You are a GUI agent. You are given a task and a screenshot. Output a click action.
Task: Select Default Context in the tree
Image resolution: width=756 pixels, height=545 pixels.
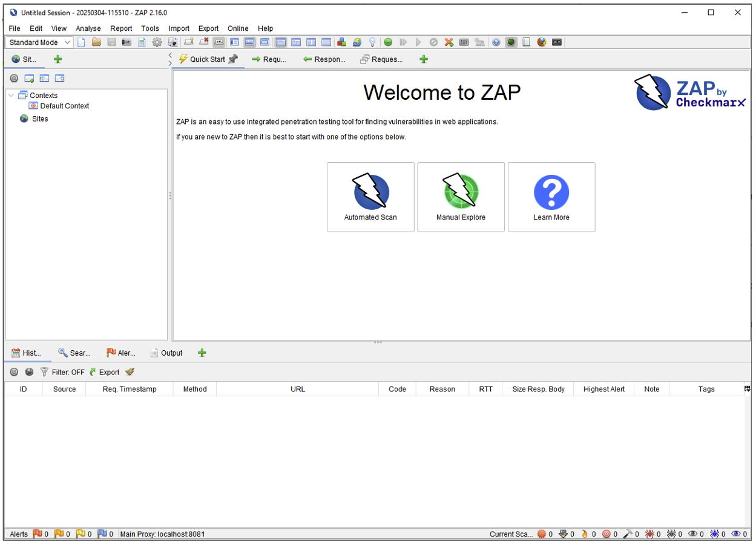[64, 106]
